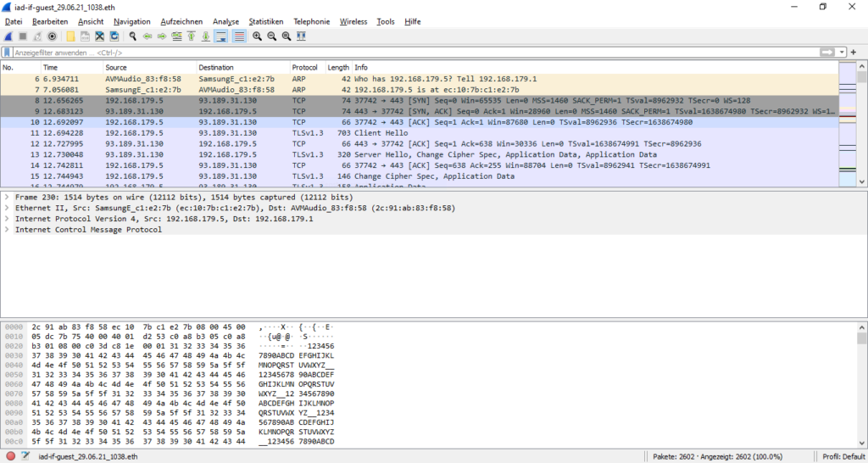Sort by the Length column header

pos(338,68)
